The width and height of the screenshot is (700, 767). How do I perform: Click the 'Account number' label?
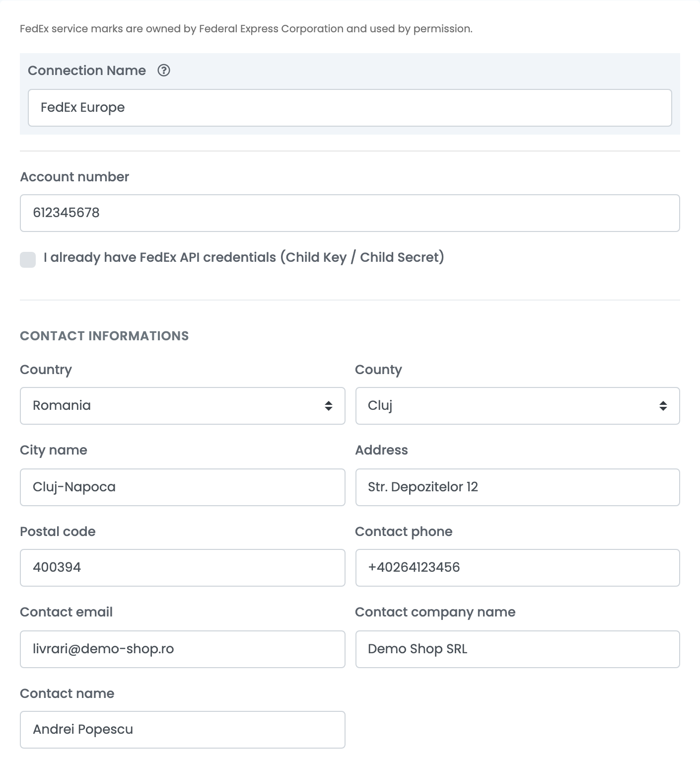tap(74, 177)
